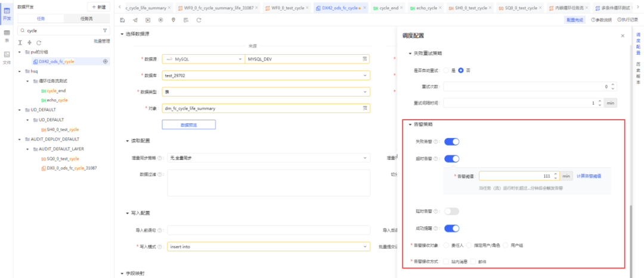
Task: Select the 责任人 radio button
Action: 447,245
